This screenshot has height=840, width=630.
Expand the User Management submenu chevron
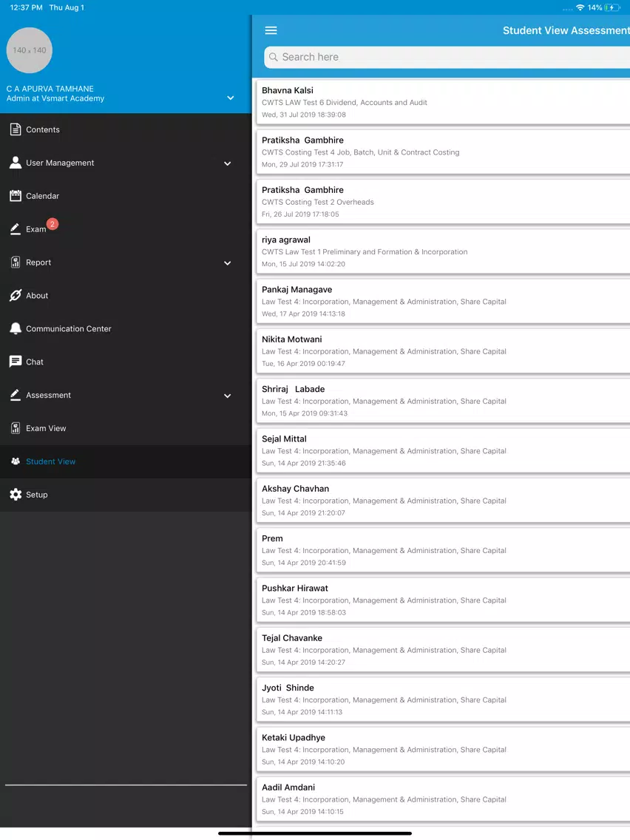tap(228, 163)
